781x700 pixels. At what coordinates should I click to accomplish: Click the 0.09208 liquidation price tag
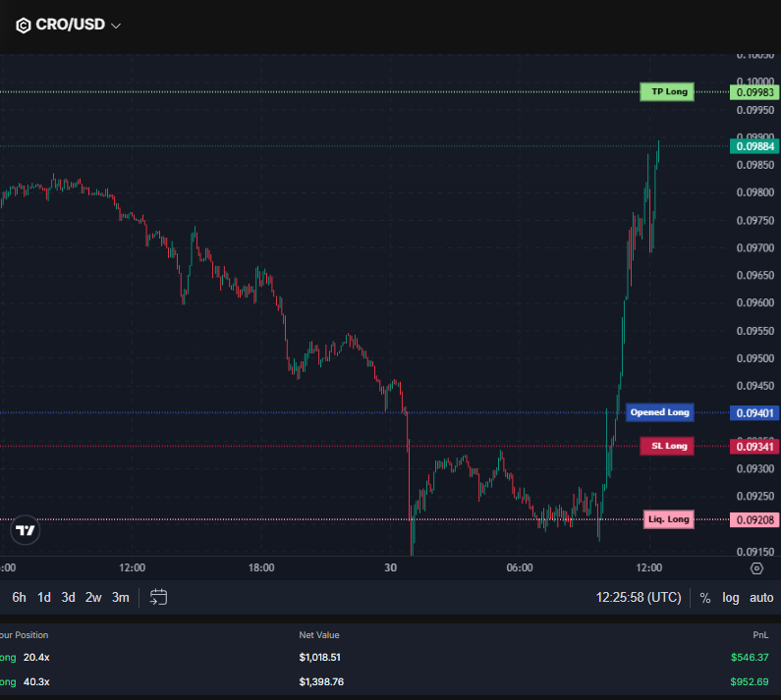pyautogui.click(x=754, y=519)
